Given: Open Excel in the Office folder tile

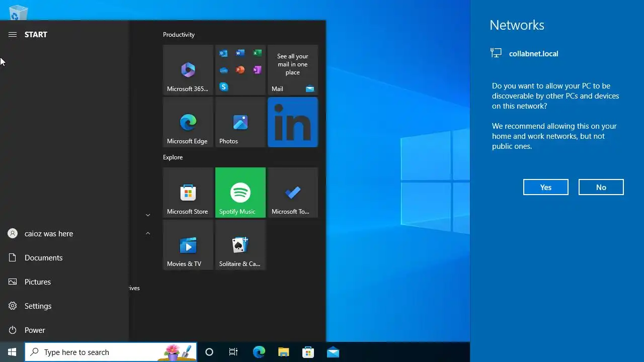Looking at the screenshot, I should pyautogui.click(x=257, y=53).
